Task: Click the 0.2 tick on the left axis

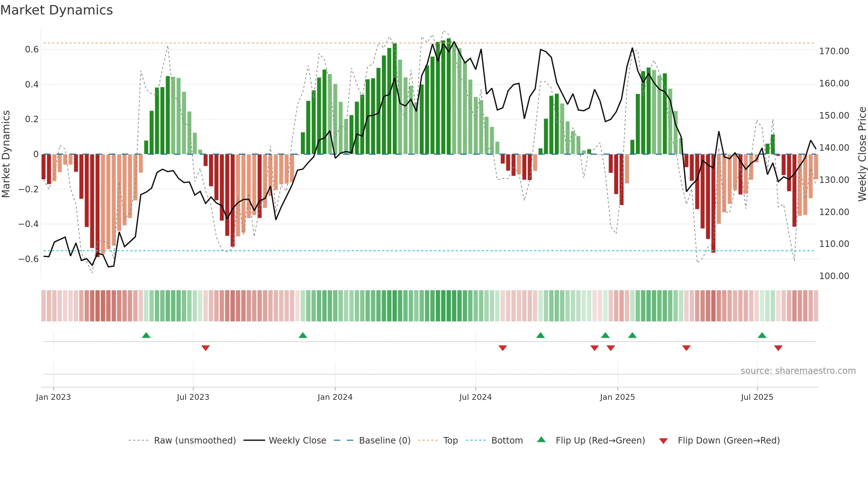Action: tap(32, 119)
